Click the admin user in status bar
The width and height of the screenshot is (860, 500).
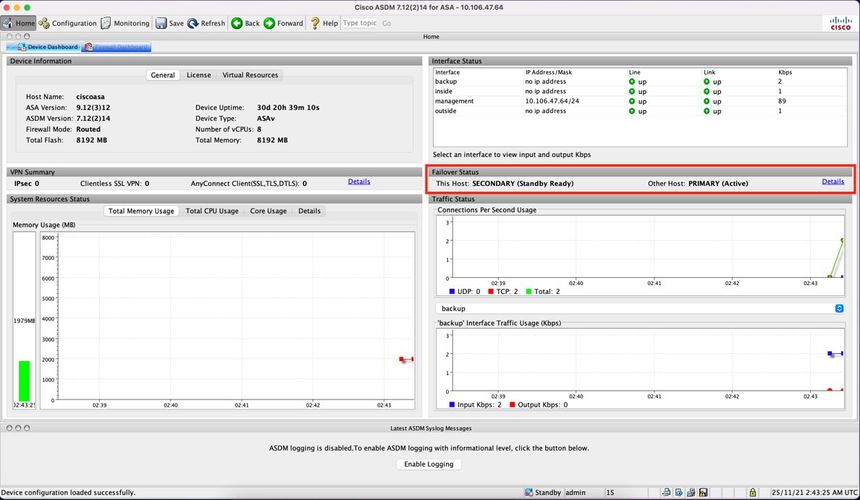click(575, 492)
